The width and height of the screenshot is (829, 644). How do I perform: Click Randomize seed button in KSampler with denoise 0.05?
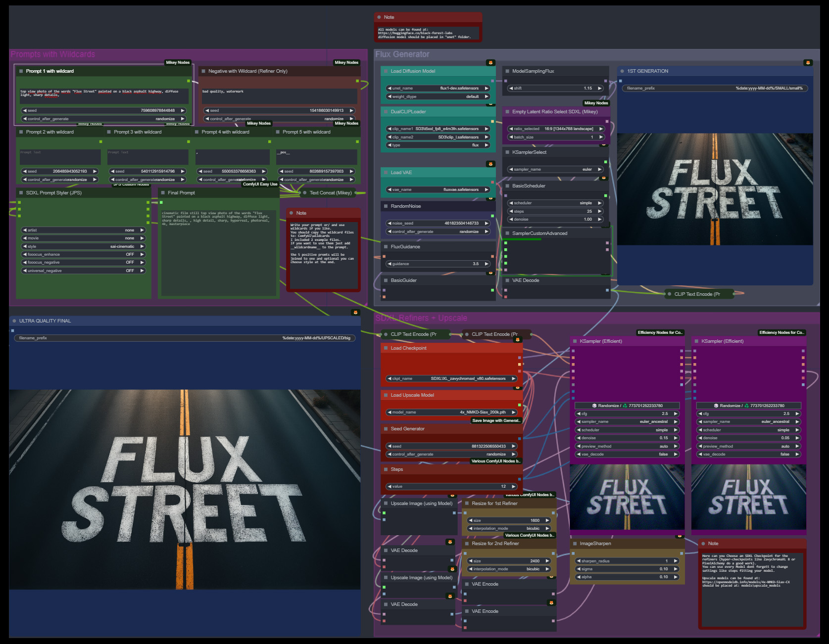(748, 406)
